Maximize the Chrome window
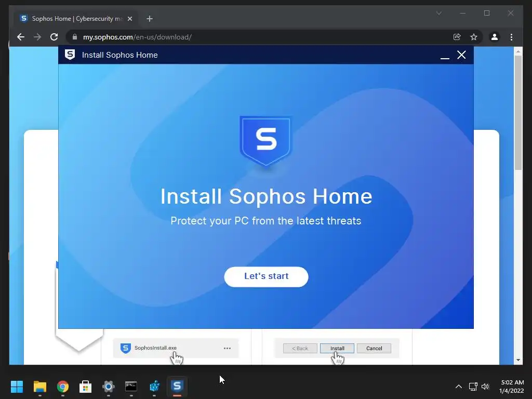532x399 pixels. click(487, 13)
